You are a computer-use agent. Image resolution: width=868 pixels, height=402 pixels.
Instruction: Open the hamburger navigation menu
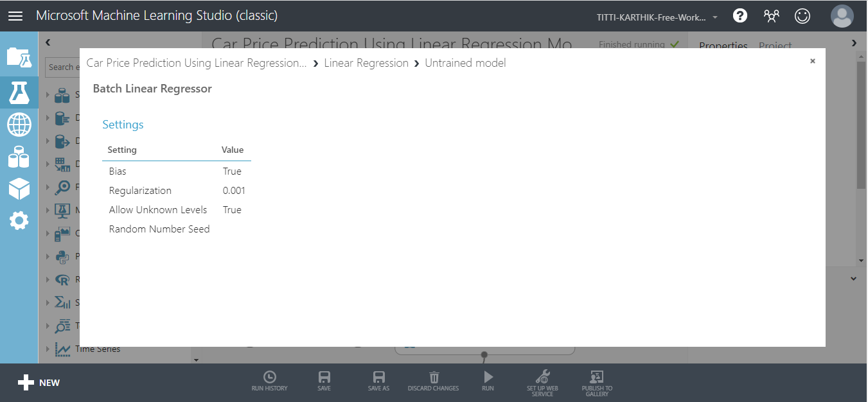tap(16, 16)
